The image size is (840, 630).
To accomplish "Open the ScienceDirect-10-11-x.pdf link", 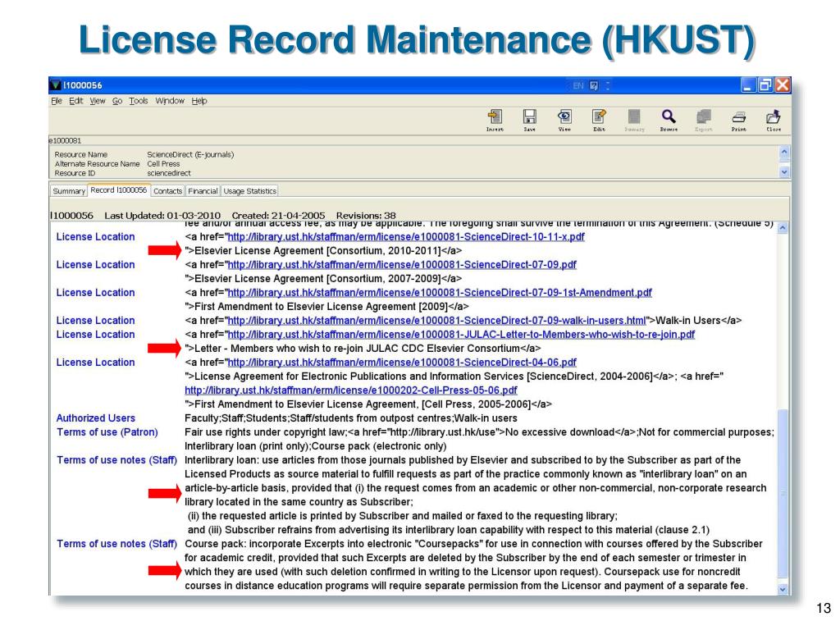I will click(x=406, y=237).
